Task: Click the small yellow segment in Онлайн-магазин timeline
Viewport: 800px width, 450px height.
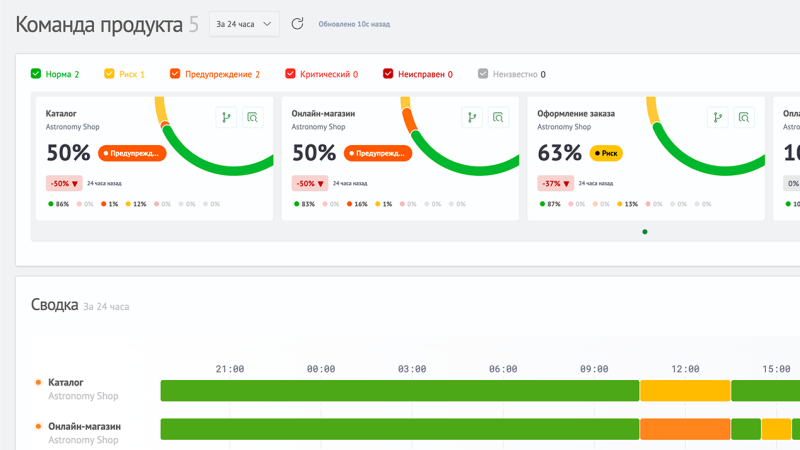Action: [776, 429]
